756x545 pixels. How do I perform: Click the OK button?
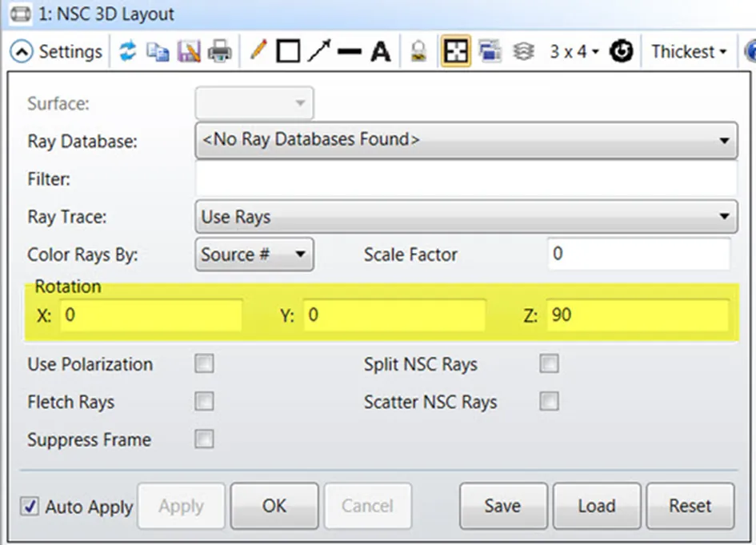pos(274,506)
